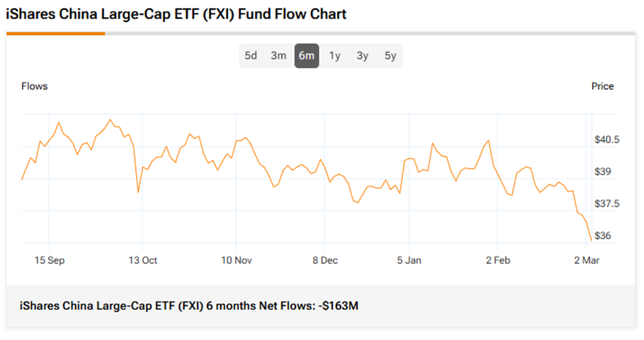
Task: Click the FXI Fund Flow Chart title
Action: point(176,14)
